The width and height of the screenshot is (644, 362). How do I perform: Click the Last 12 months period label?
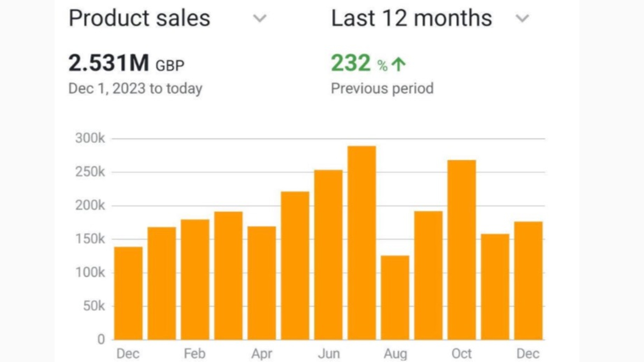click(x=412, y=18)
